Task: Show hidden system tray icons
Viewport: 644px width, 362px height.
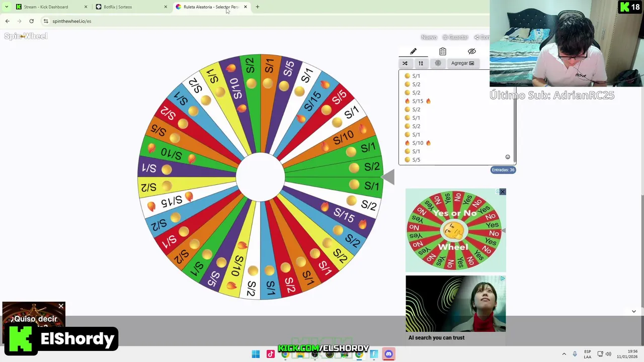Action: pyautogui.click(x=564, y=354)
